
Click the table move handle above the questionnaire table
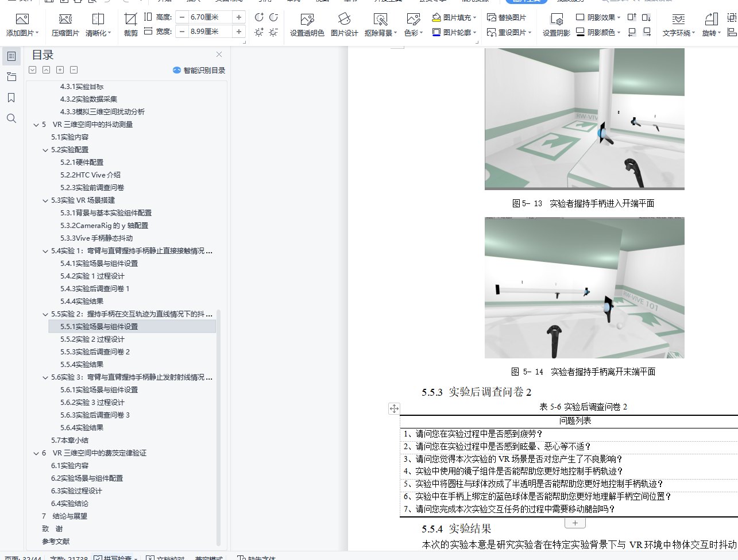point(394,408)
